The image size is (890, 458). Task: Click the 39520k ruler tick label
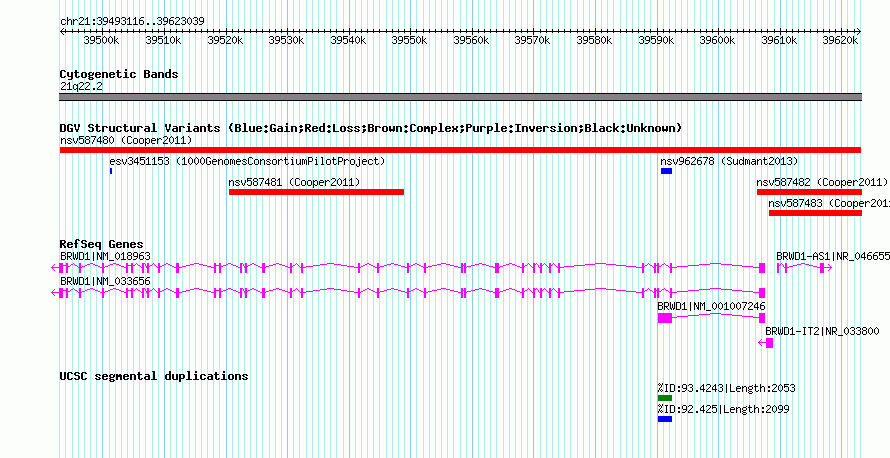tap(225, 40)
